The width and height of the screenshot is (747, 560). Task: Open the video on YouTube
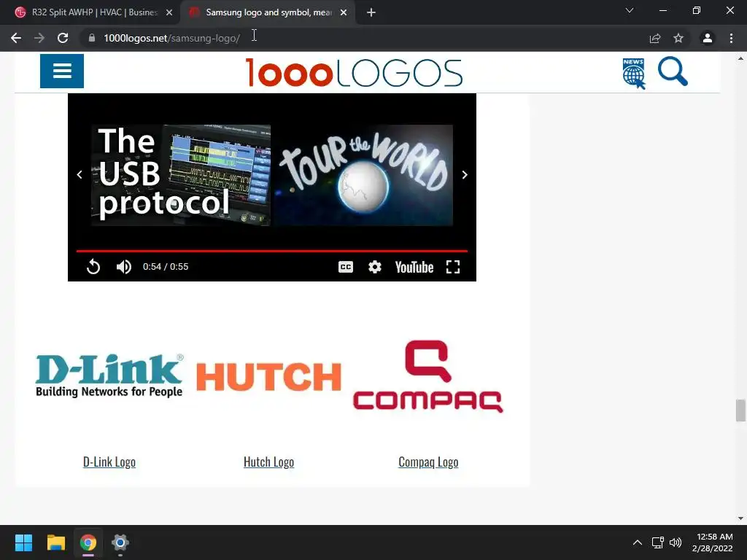click(x=414, y=267)
